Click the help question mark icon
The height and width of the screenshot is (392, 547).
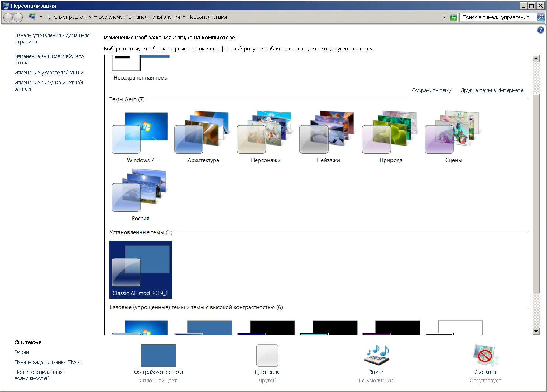tap(541, 30)
